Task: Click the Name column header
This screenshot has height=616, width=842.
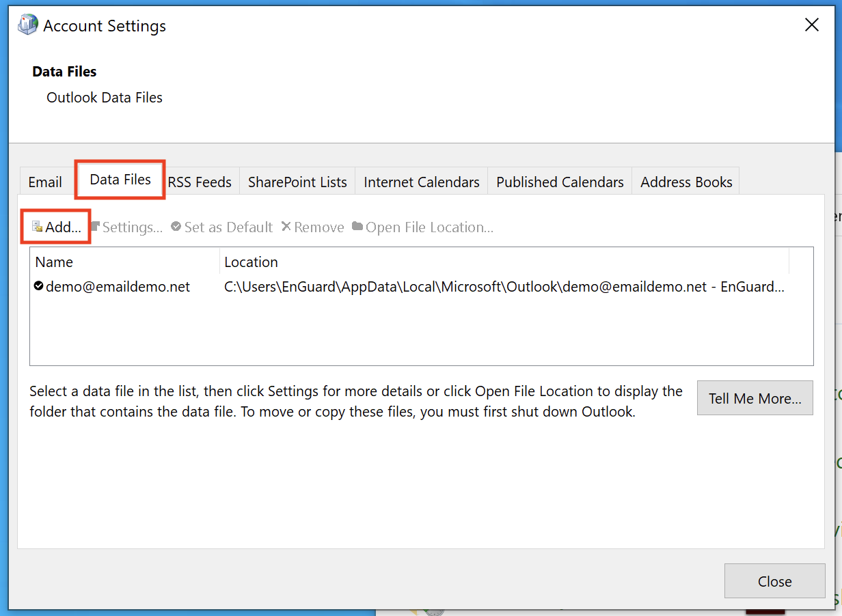Action: [55, 262]
